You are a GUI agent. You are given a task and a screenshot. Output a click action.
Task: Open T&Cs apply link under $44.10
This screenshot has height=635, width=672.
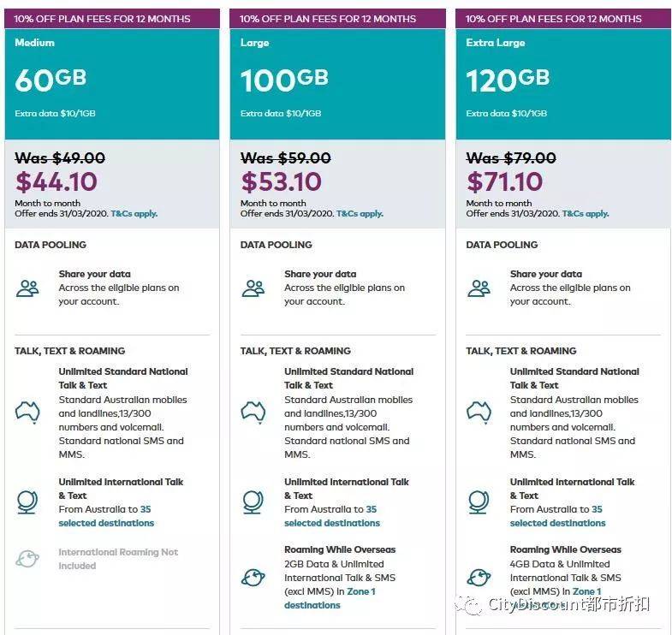pyautogui.click(x=134, y=213)
